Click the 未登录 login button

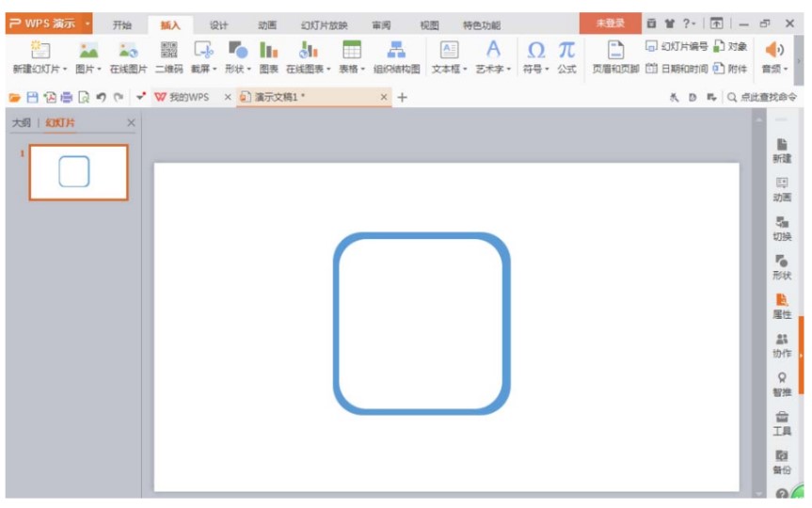point(610,24)
